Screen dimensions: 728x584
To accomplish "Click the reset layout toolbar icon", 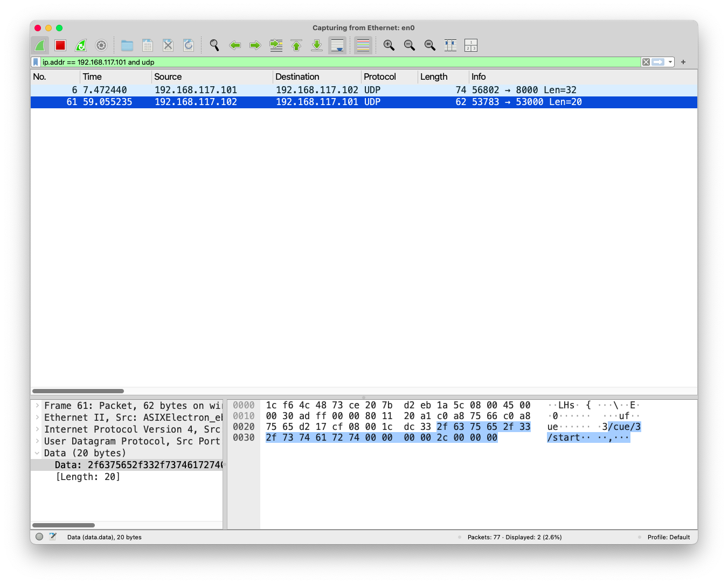I will coord(471,45).
